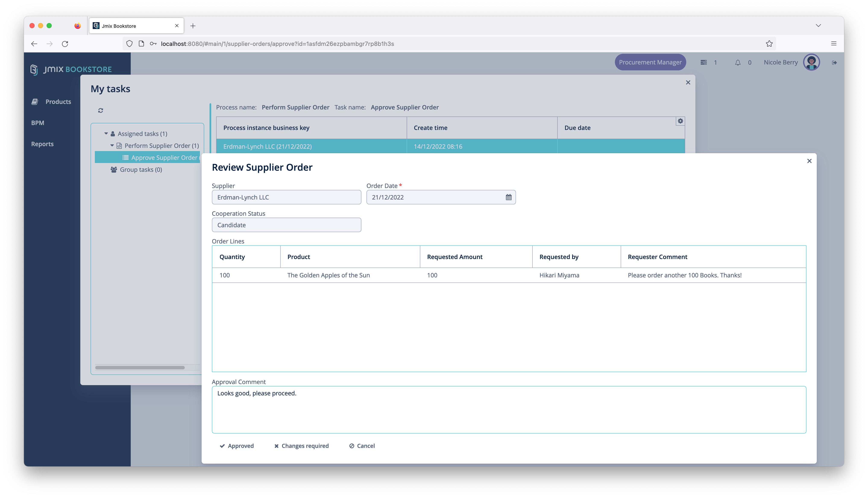The width and height of the screenshot is (868, 498).
Task: Click the refresh tasks icon
Action: (x=101, y=111)
